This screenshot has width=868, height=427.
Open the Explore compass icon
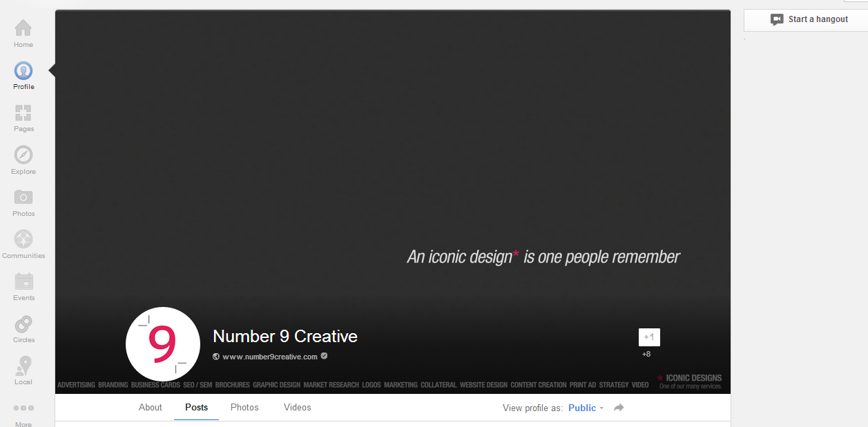click(23, 155)
